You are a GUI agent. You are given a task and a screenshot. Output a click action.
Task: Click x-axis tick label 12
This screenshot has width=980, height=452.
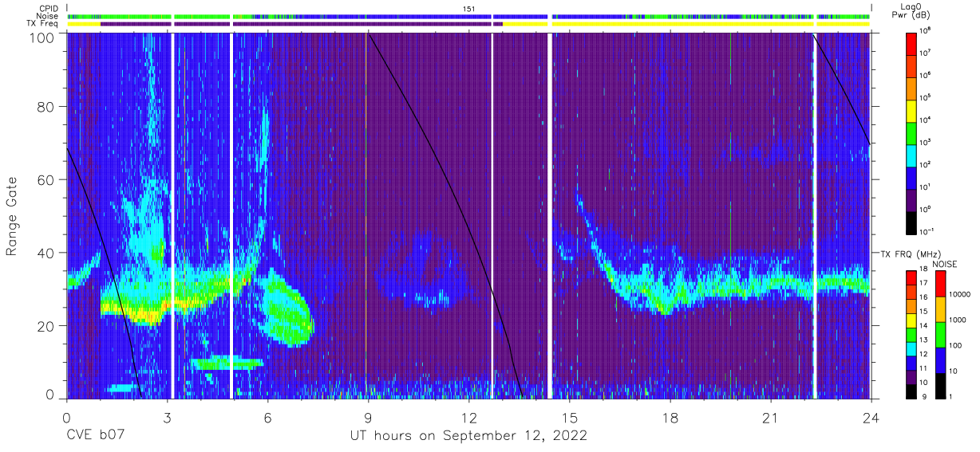tap(468, 419)
